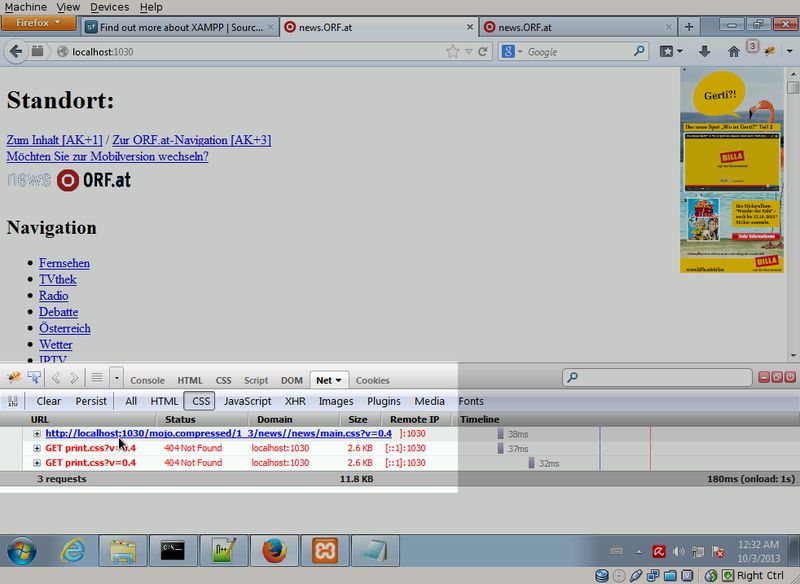
Task: Click the Clear button in Net panel
Action: click(48, 401)
